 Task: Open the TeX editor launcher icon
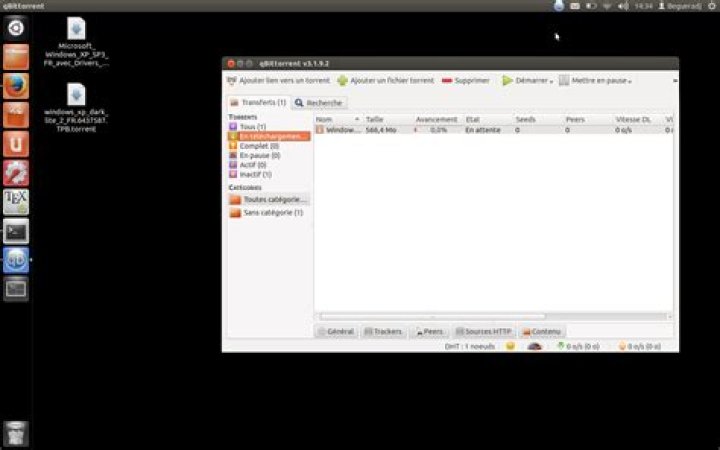point(16,202)
